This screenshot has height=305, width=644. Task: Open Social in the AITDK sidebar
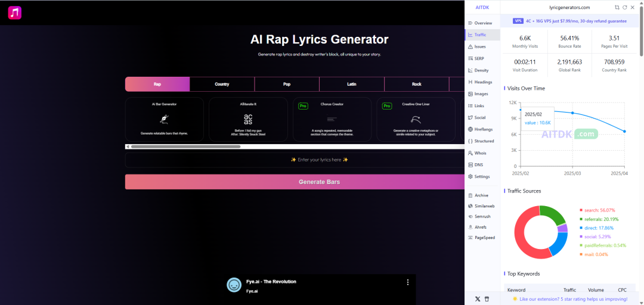[x=482, y=117]
